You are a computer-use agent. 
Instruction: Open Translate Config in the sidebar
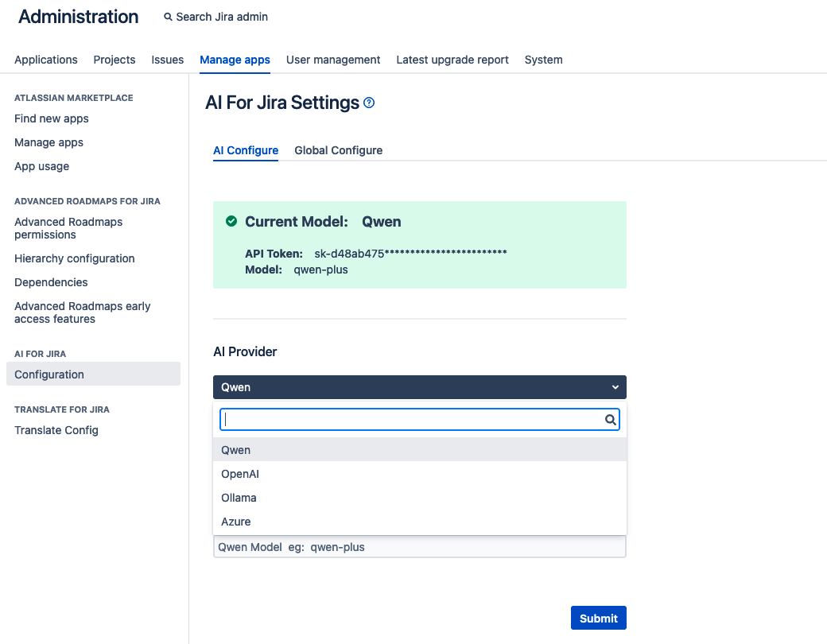56,430
